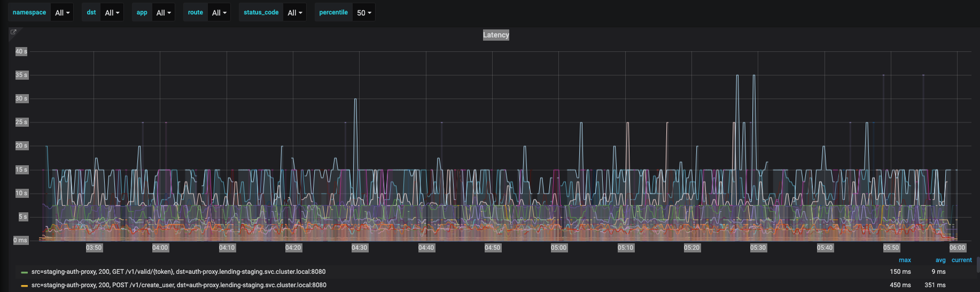The width and height of the screenshot is (980, 292).
Task: Click the namespace label
Action: click(x=29, y=12)
